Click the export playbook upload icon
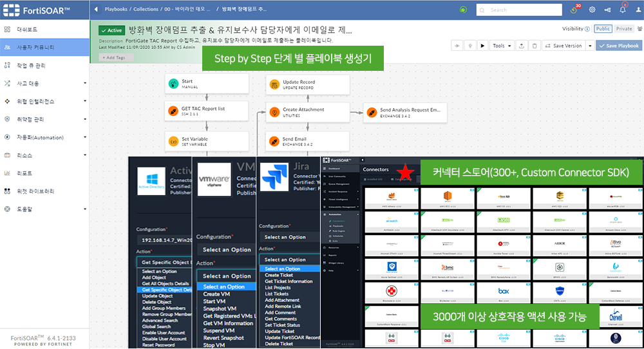The height and width of the screenshot is (349, 644). (x=522, y=46)
